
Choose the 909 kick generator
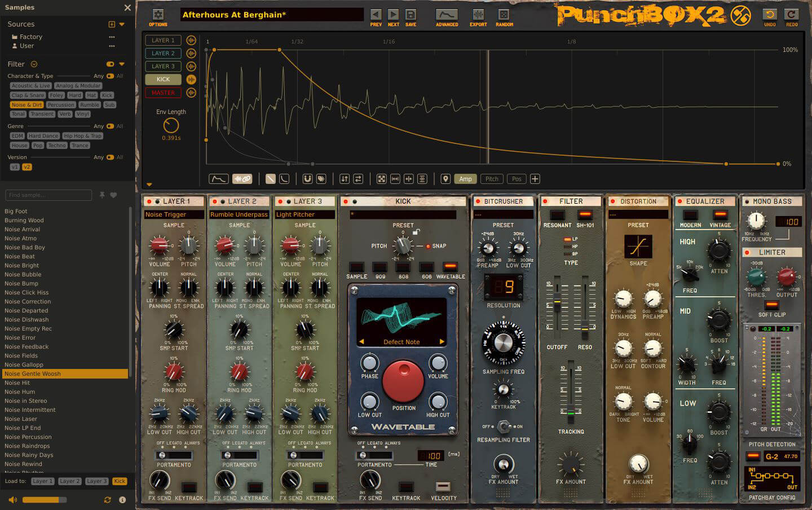point(380,267)
